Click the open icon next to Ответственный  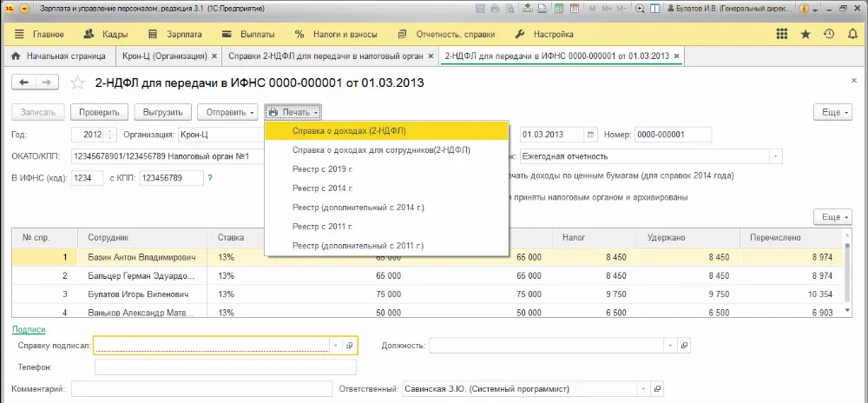coord(658,388)
